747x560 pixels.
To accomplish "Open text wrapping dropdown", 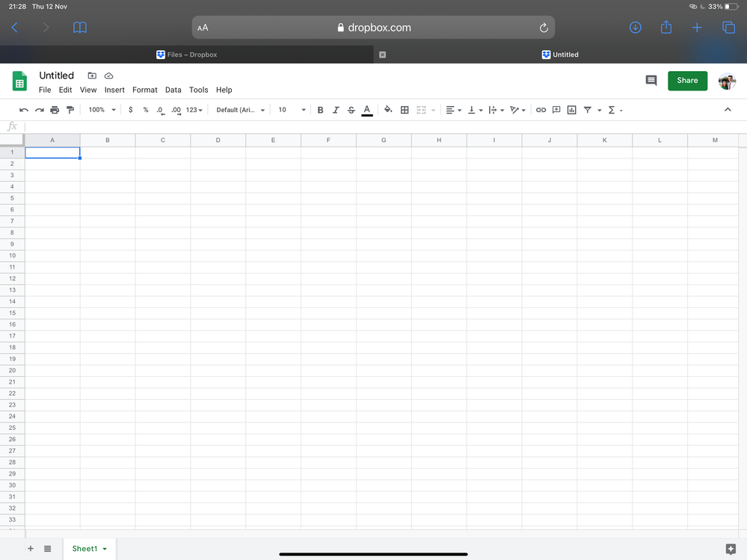I will point(496,110).
